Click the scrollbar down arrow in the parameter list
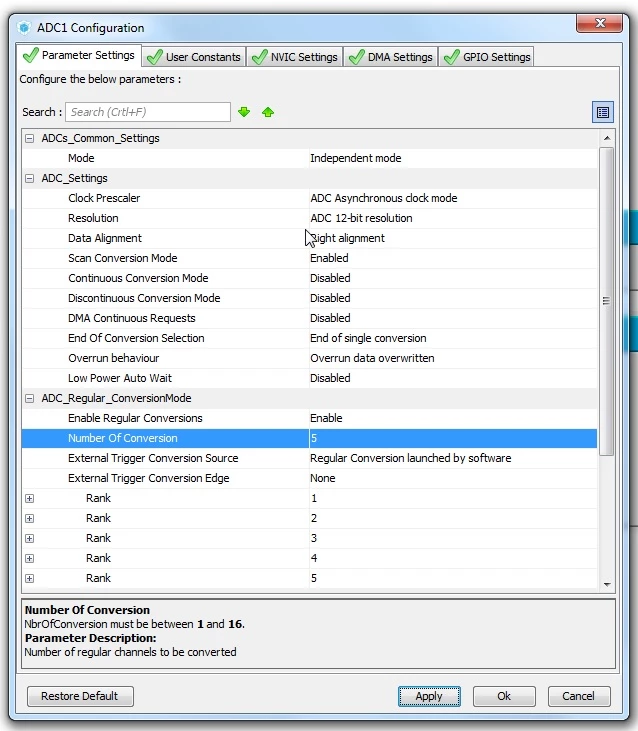638x731 pixels. (607, 584)
